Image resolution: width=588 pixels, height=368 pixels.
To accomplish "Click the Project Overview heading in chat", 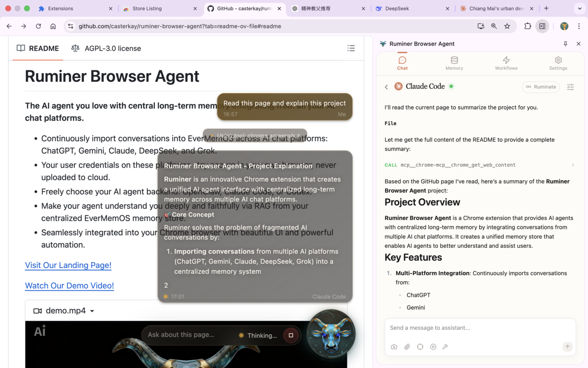I will [x=422, y=202].
